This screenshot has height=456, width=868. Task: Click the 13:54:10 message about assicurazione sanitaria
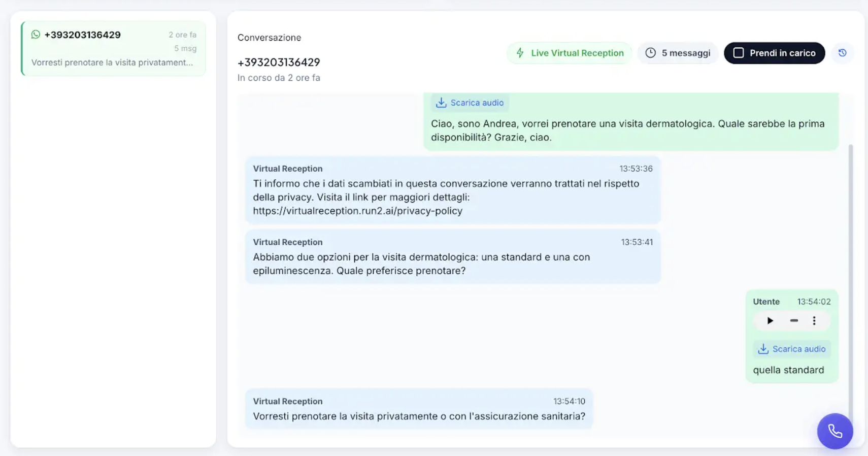419,409
